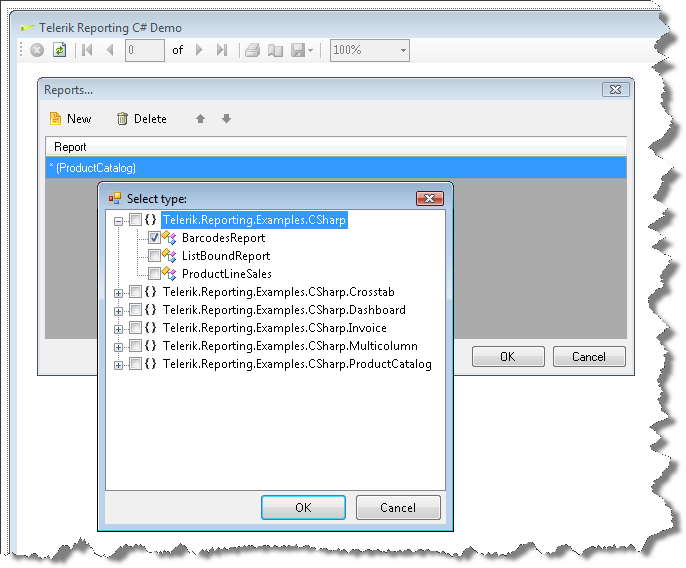The image size is (686, 568).
Task: Select Telerik.Reporting.Examples.CSharp.Dashboard label
Action: [x=284, y=310]
